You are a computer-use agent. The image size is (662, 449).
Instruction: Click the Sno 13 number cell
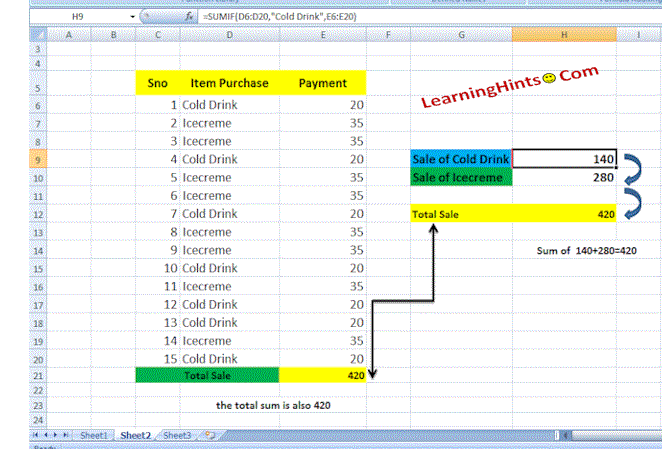(158, 323)
